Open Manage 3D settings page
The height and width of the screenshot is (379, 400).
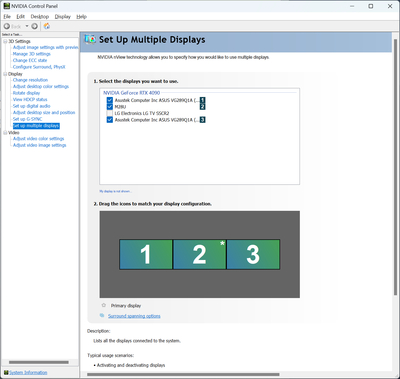(x=32, y=54)
